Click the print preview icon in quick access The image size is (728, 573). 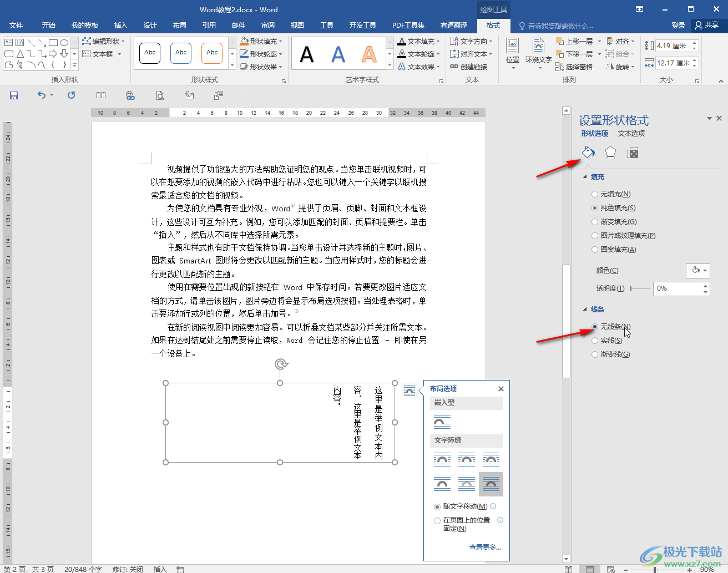160,95
